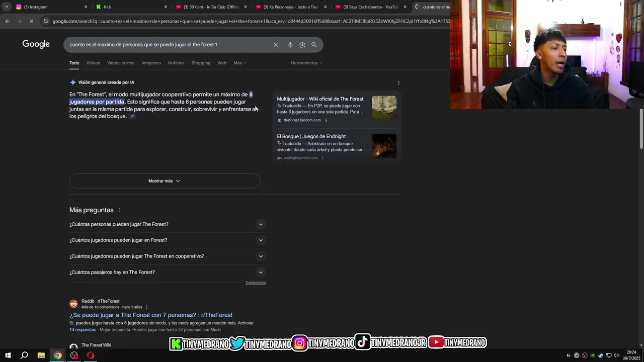Open Opera browser from taskbar
Screen dimensions: 644x362
[91, 355]
